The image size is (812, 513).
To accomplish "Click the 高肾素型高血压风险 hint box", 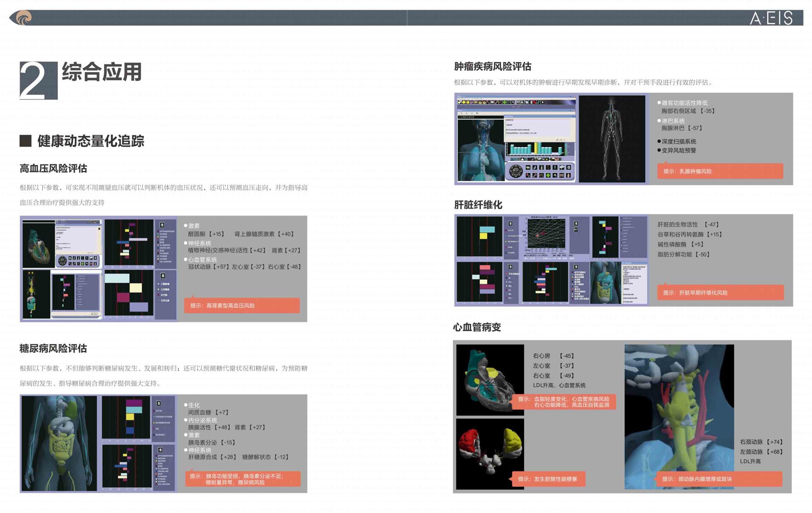I will tap(241, 305).
